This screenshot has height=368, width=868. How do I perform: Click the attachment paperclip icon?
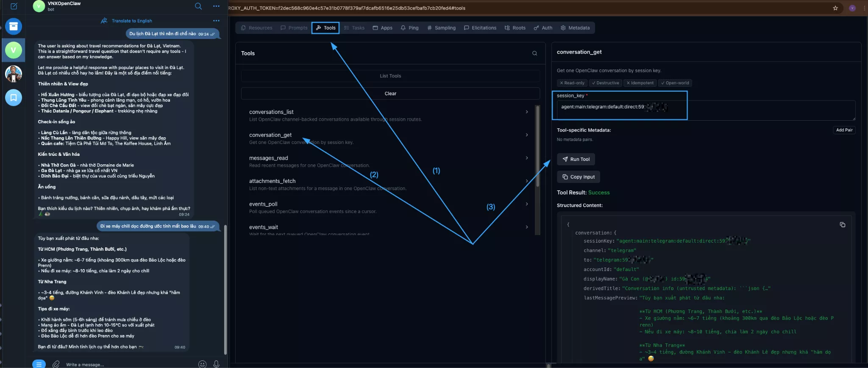point(56,364)
